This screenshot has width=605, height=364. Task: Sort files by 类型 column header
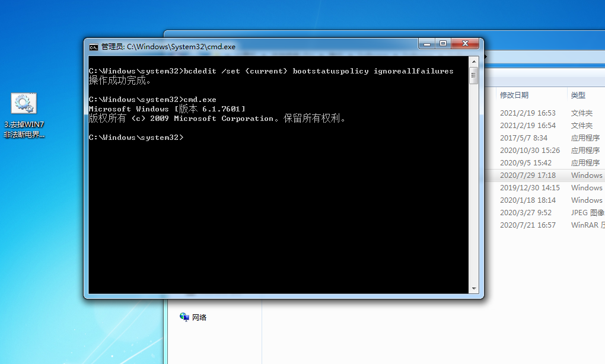coord(578,95)
